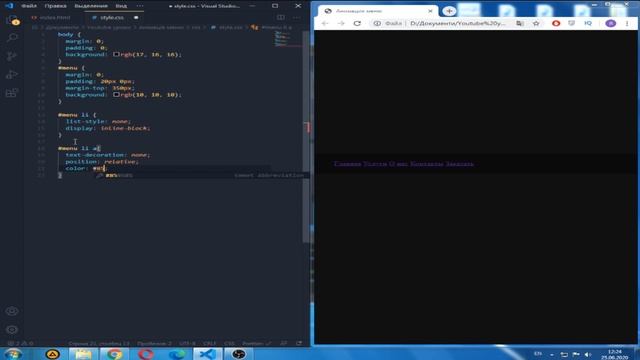Screen dimensions: 640x360
Task: Open the Главная link on the page
Action: point(347,164)
